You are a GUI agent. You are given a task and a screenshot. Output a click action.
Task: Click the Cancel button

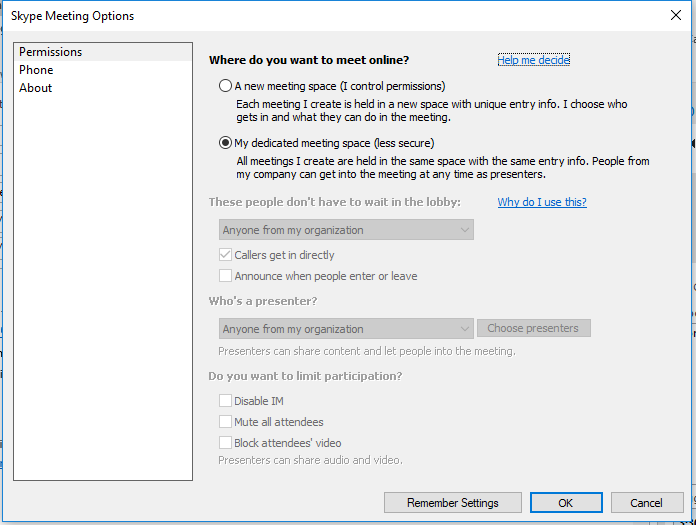(x=647, y=503)
